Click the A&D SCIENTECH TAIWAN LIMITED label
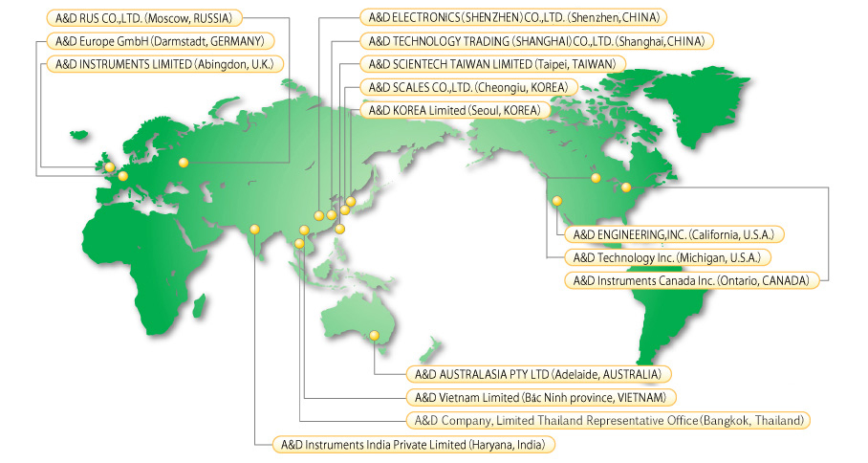 492,64
